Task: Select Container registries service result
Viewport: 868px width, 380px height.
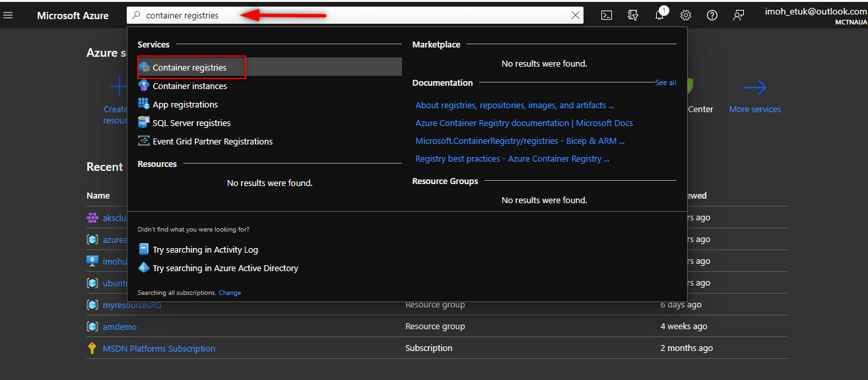Action: (269, 67)
